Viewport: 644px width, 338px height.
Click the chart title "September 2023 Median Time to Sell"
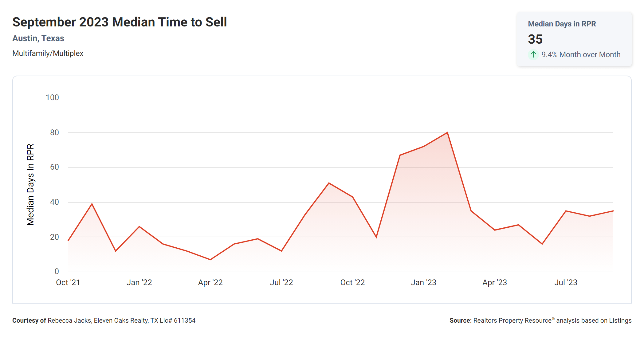[x=120, y=22]
